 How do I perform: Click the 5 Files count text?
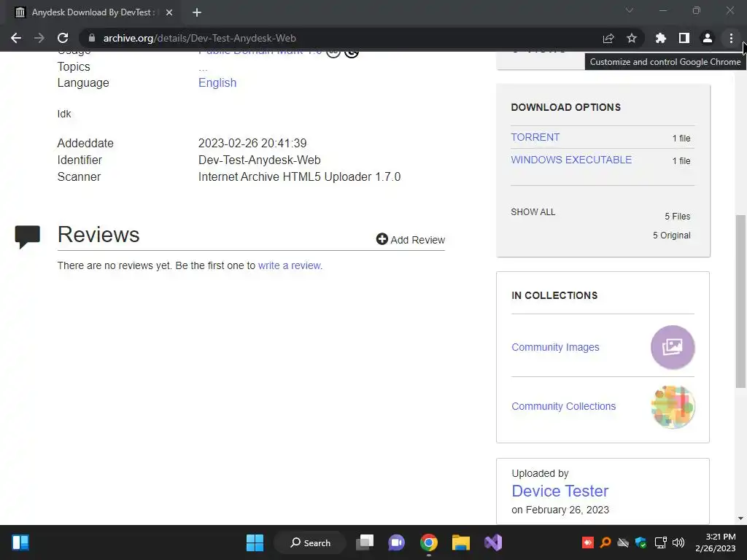(x=678, y=216)
